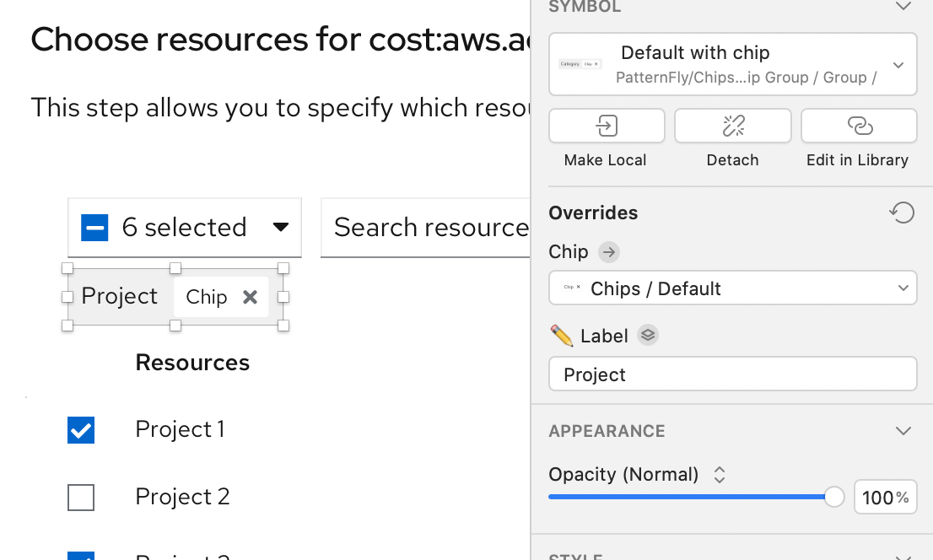
Task: Click the Make Local icon button
Action: 607,126
